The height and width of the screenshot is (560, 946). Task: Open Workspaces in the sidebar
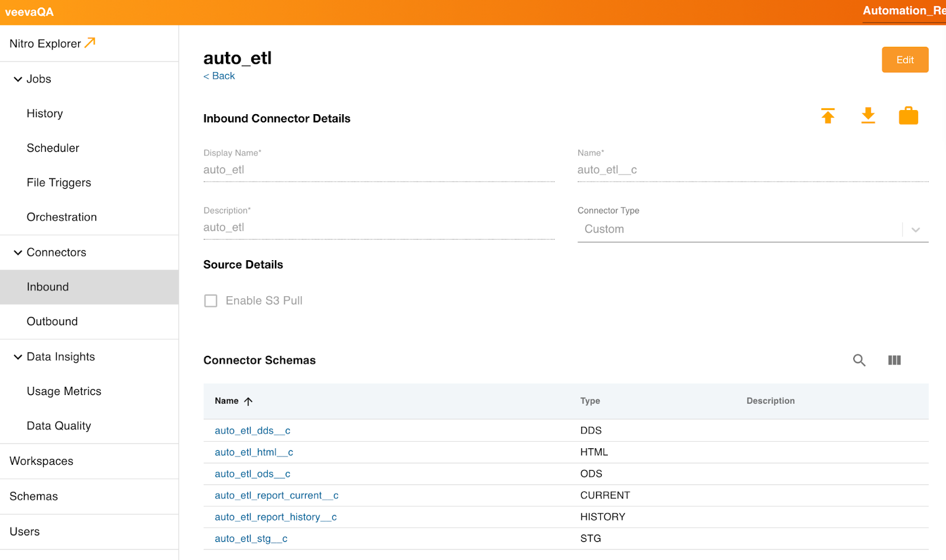click(41, 461)
